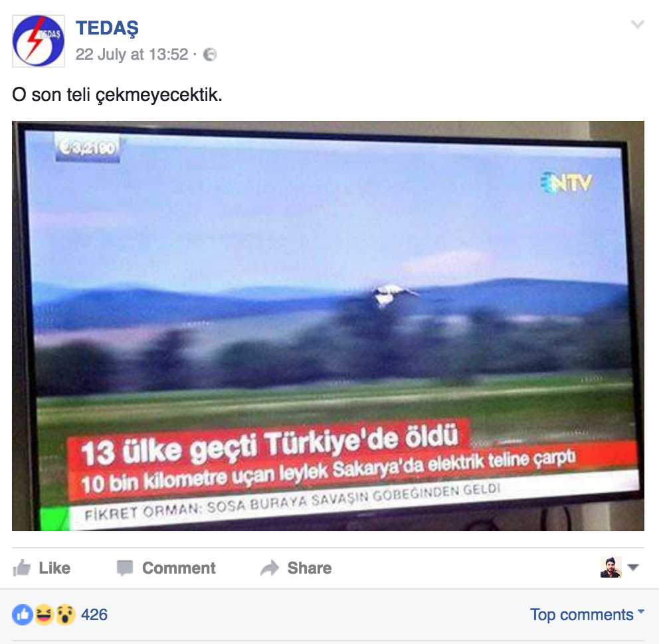The image size is (659, 644).
Task: Expand the post options chevron
Action: tap(638, 24)
